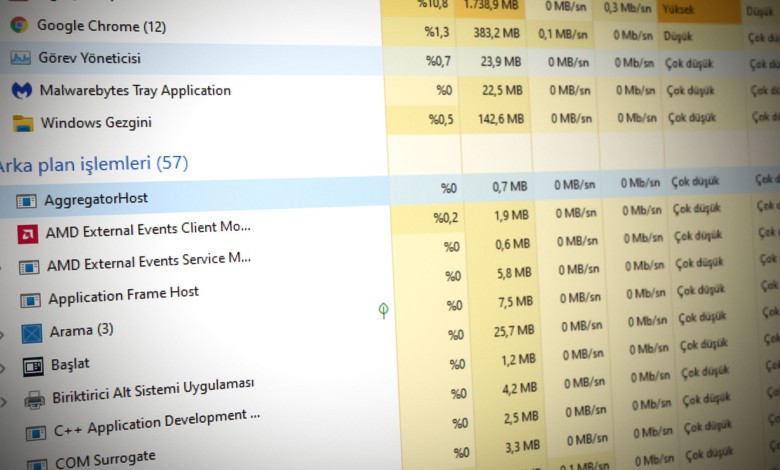
Task: Click the 5,8 MB memory cell
Action: tap(514, 273)
